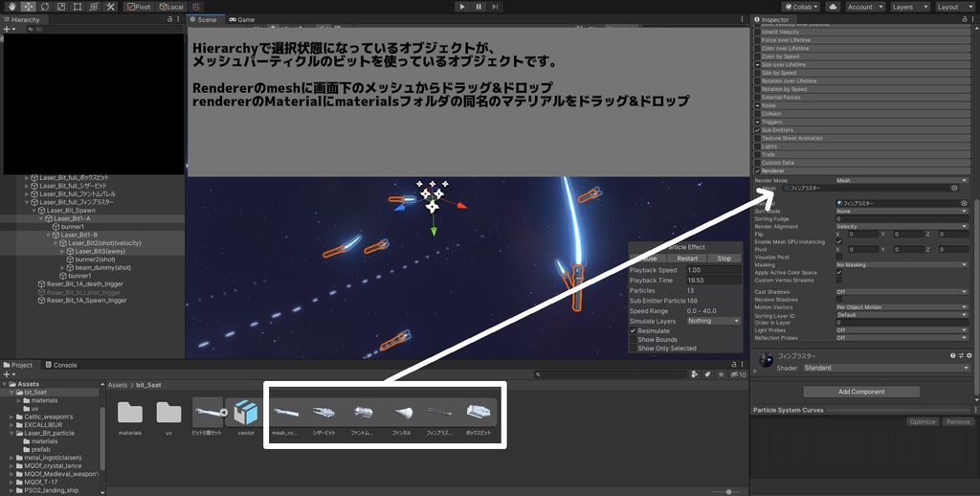Click the Step frame button
980x496 pixels.
click(495, 7)
